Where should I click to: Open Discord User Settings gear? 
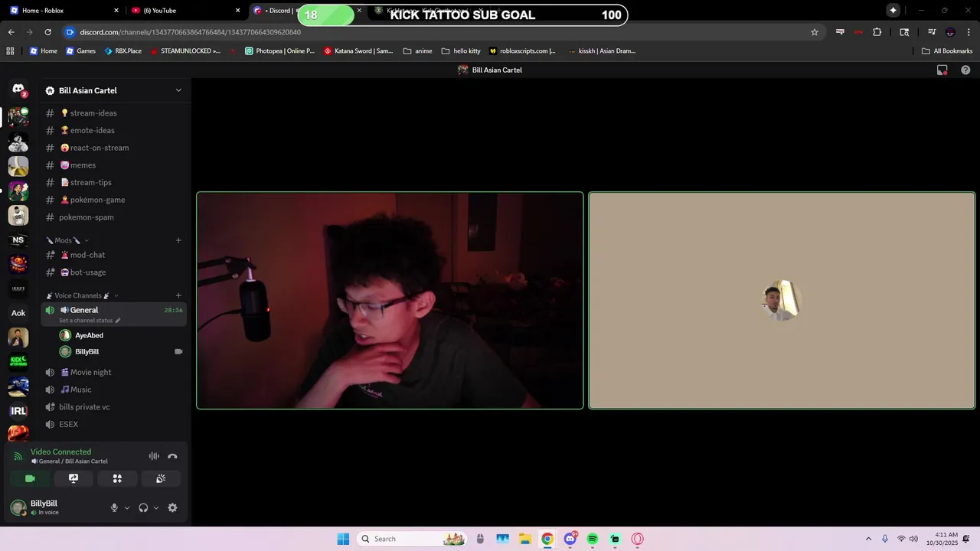tap(172, 507)
